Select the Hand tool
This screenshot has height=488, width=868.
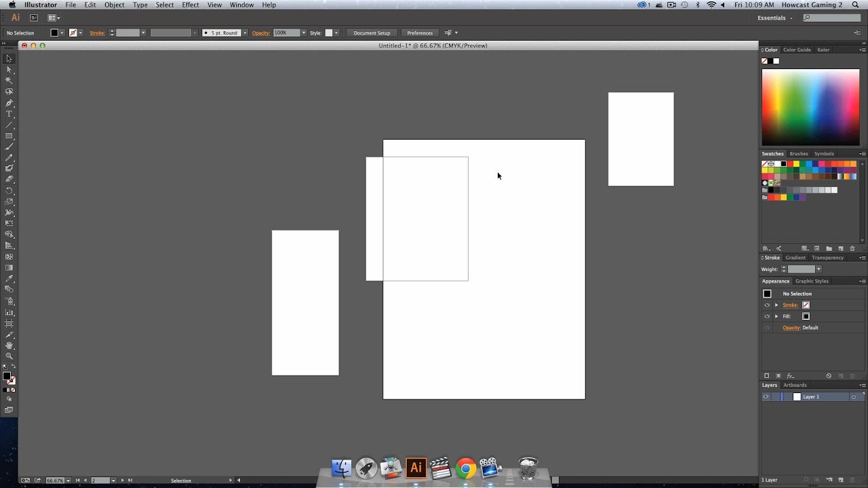9,345
